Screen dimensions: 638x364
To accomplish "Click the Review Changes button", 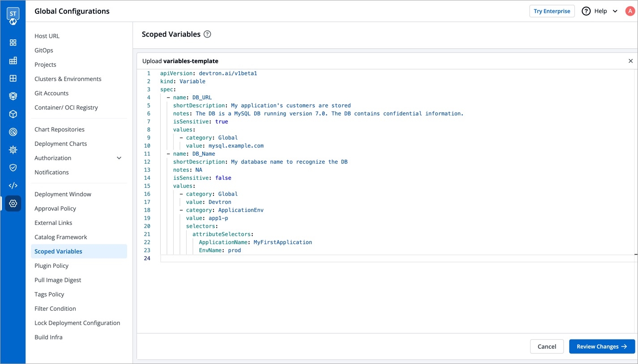I will [601, 347].
